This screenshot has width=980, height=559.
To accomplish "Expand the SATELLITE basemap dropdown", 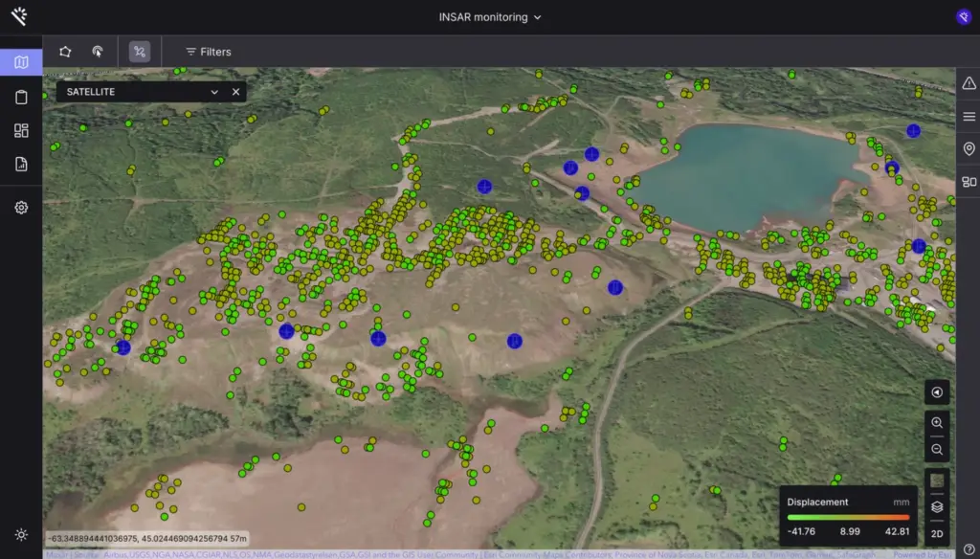I will pos(214,92).
